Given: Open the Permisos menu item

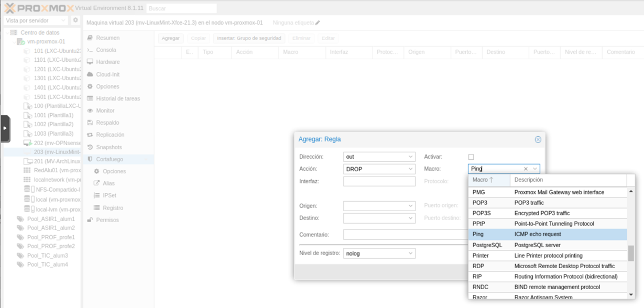Looking at the screenshot, I should click(x=107, y=220).
